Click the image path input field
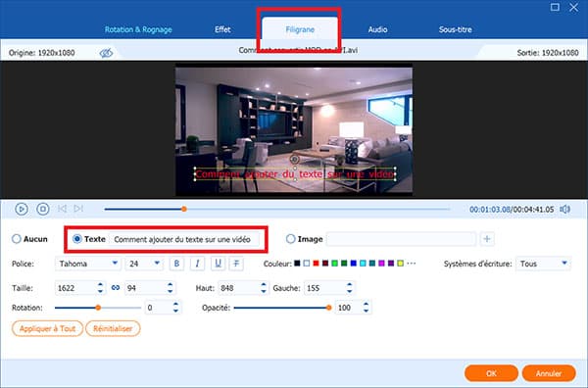 tap(401, 239)
